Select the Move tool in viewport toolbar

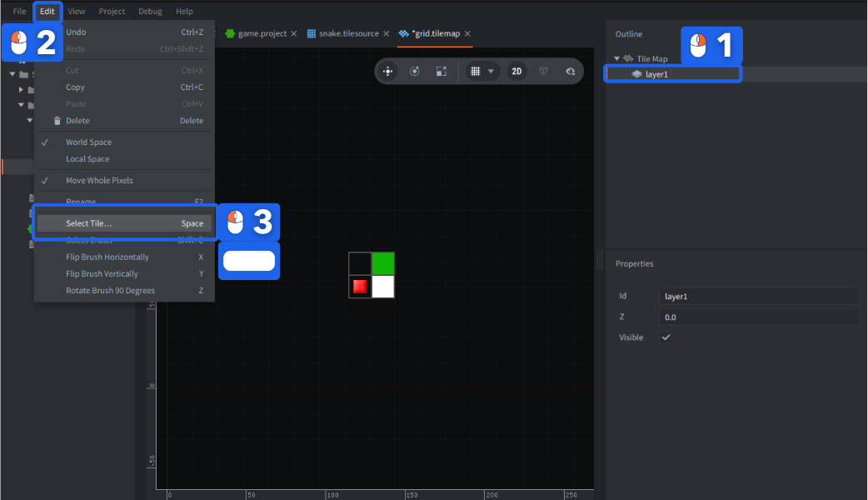[x=387, y=72]
